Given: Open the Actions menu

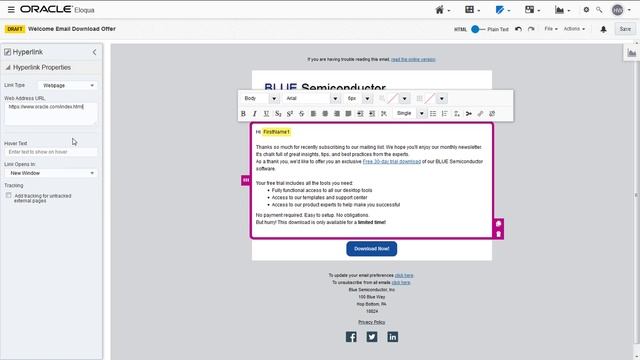Looking at the screenshot, I should point(574,29).
